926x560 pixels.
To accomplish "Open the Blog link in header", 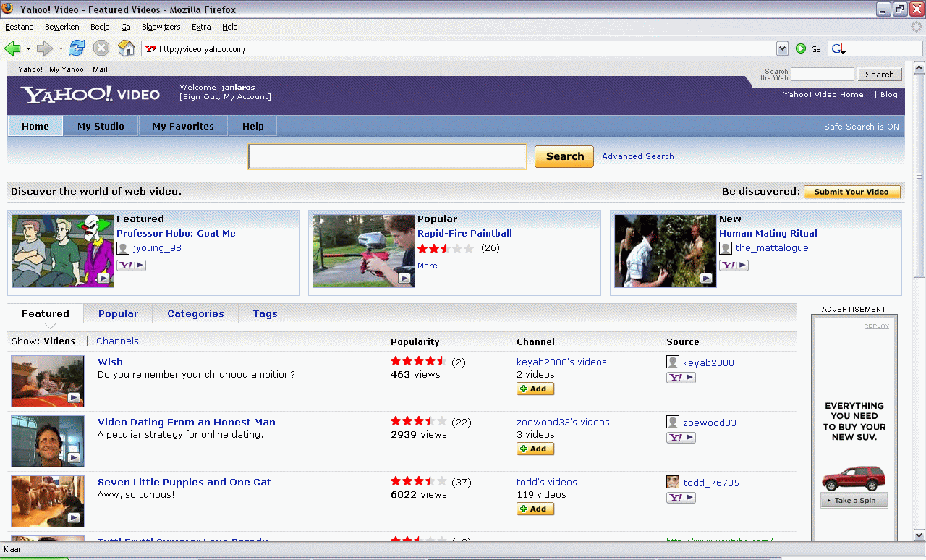I will click(x=889, y=94).
